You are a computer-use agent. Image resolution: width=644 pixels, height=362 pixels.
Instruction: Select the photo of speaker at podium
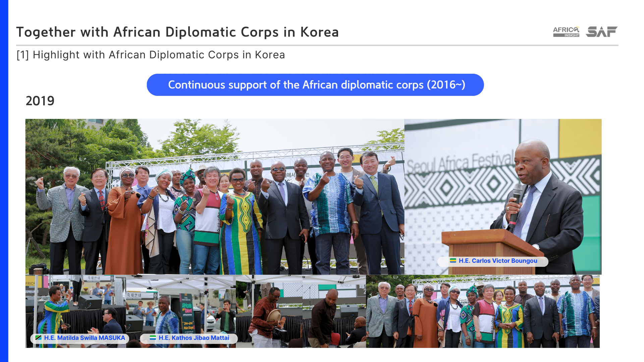tap(503, 197)
